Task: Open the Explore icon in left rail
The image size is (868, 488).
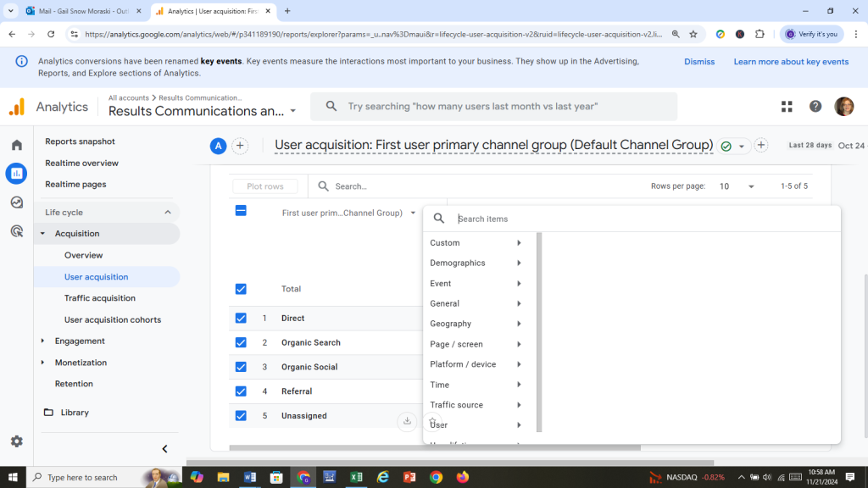Action: tap(17, 202)
